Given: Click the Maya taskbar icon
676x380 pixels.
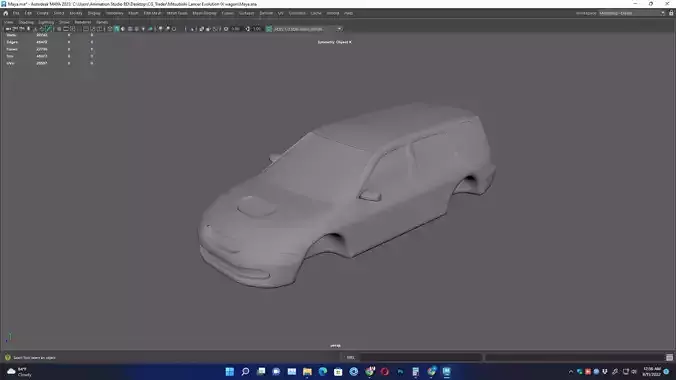Looking at the screenshot, I should point(447,371).
